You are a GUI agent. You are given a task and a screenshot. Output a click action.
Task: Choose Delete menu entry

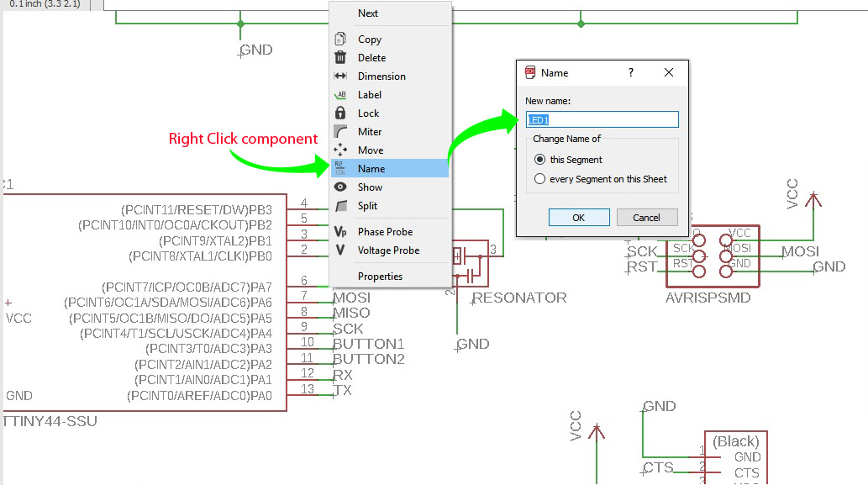pyautogui.click(x=390, y=58)
